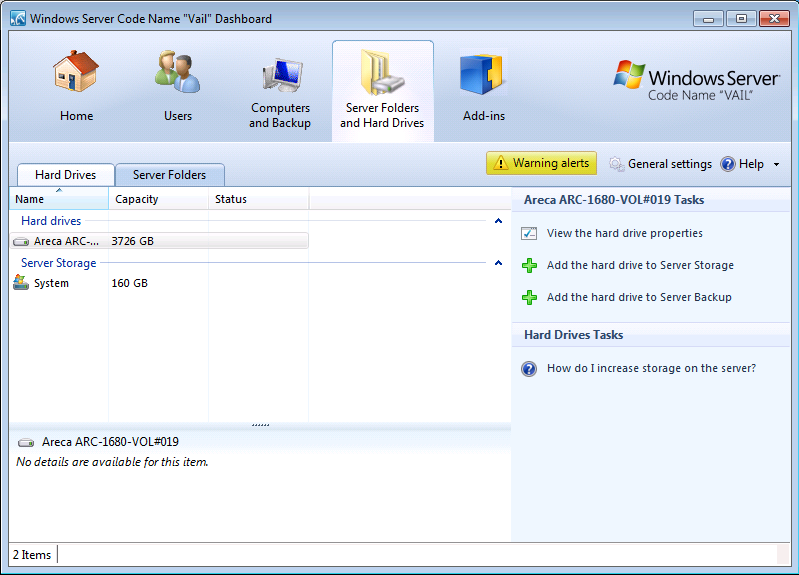Click the details pane splitter handle
The image size is (799, 575).
coord(260,425)
